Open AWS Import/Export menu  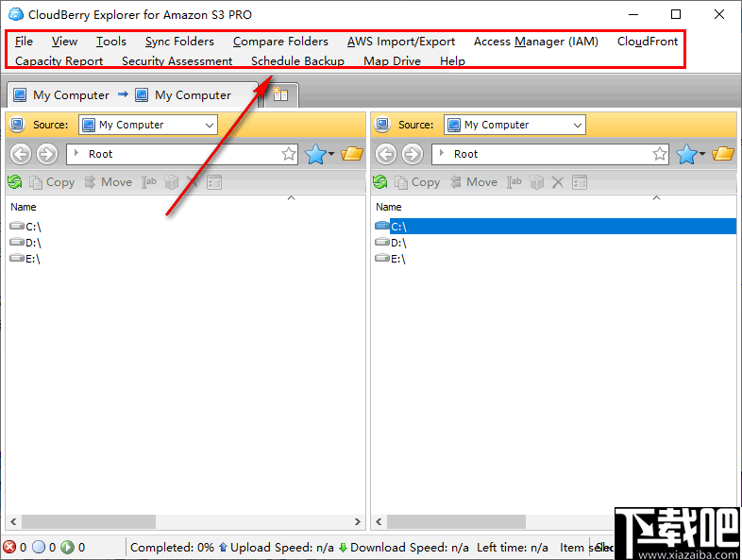pyautogui.click(x=401, y=42)
